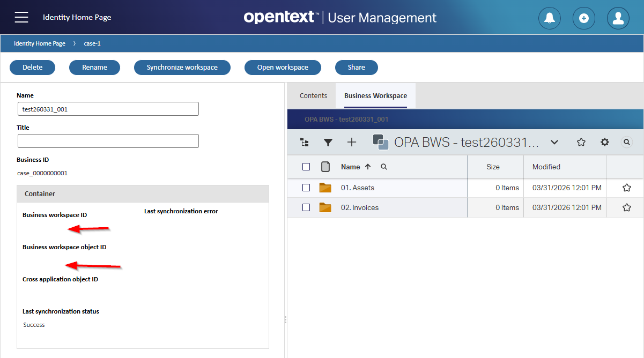
Task: Check the 02. Invoices row checkbox
Action: click(x=306, y=207)
